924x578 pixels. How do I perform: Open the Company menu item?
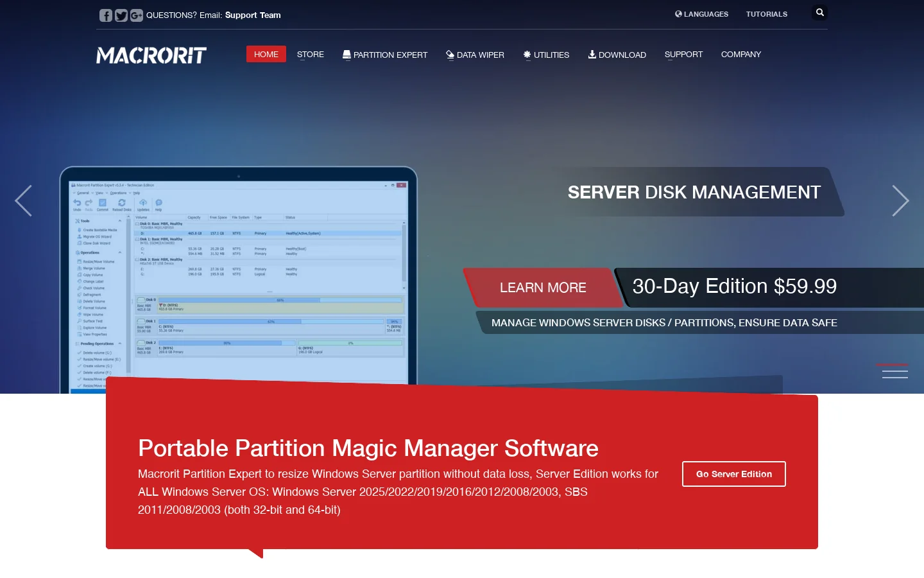[x=741, y=55]
